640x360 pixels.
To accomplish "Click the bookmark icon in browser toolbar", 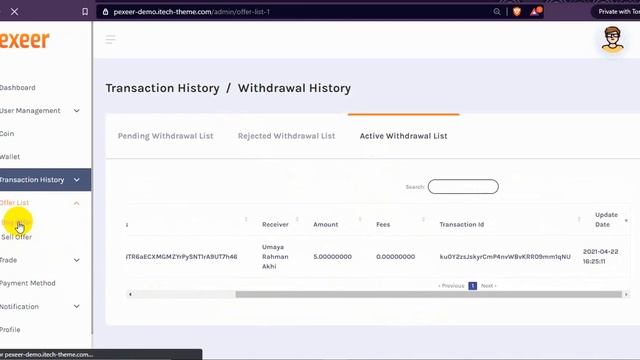I will 85,12.
